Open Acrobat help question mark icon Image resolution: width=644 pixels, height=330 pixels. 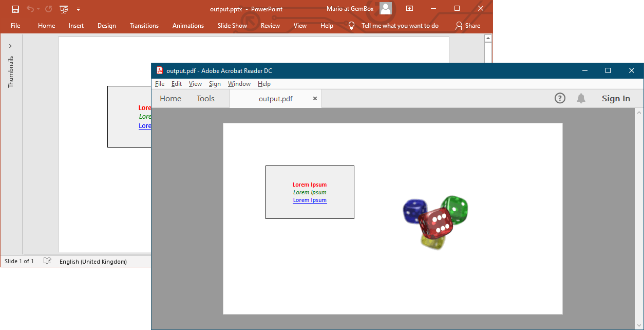560,98
